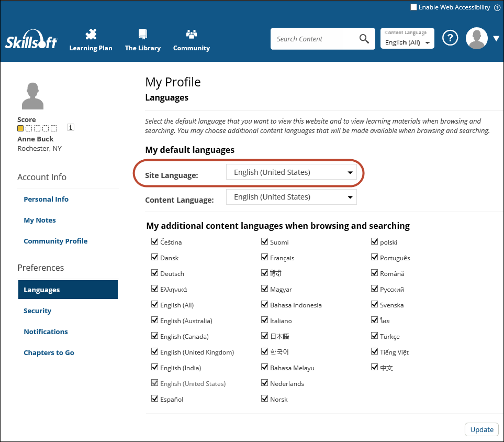Uncheck Português language
Screen dimensions: 504x442
374,257
